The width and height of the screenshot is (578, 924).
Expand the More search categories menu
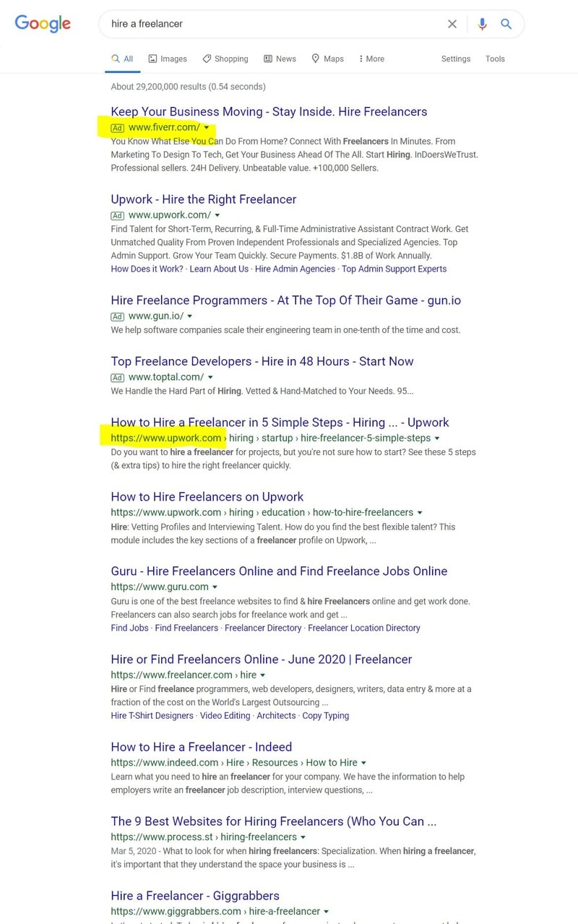[x=371, y=59]
